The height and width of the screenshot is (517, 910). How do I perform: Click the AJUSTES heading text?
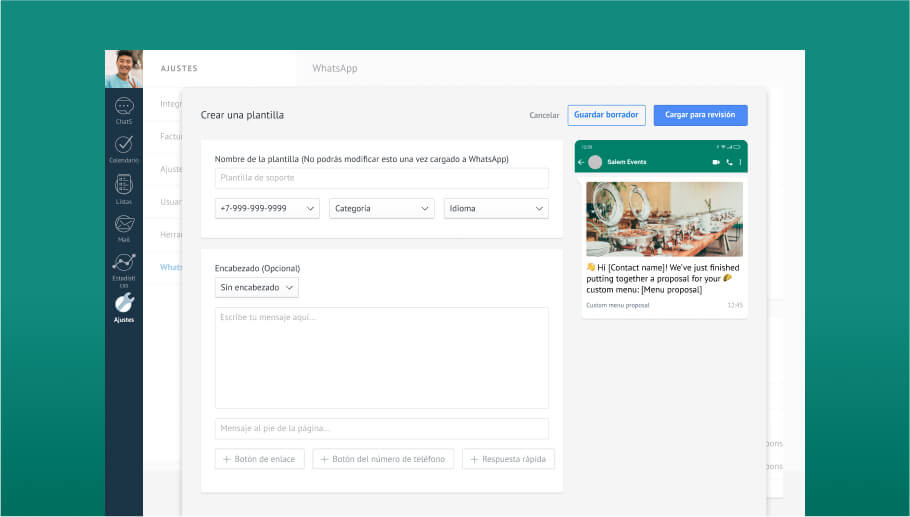[179, 68]
